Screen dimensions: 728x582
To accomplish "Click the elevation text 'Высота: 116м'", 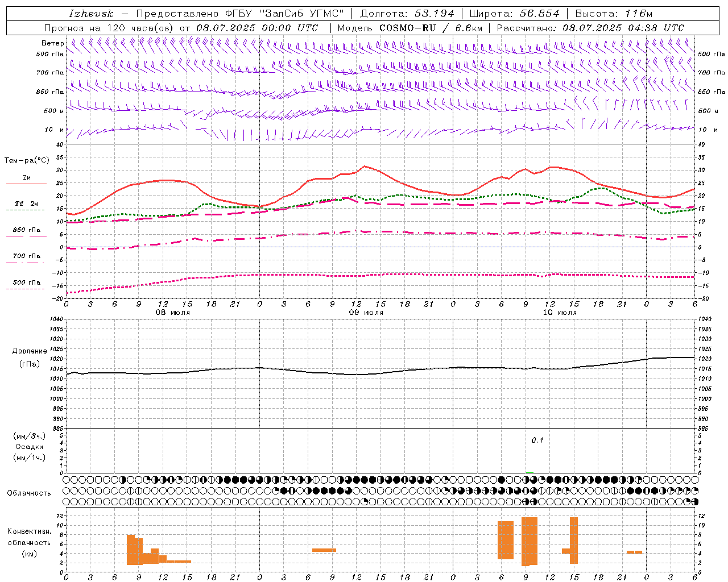I will [614, 14].
